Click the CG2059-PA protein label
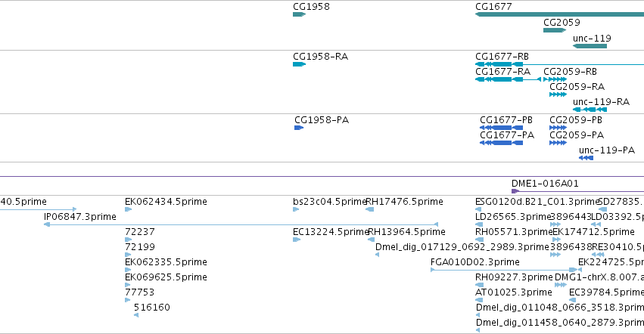 pyautogui.click(x=577, y=135)
